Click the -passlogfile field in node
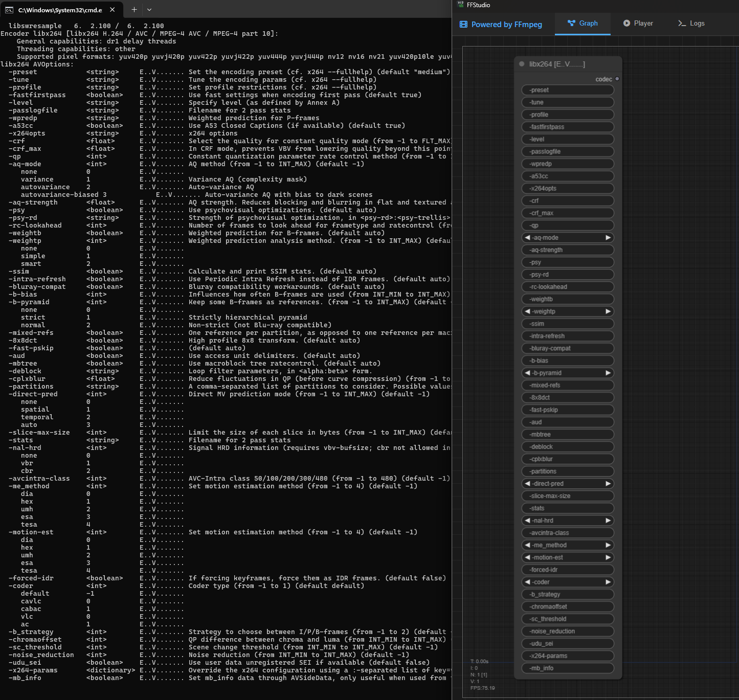Image resolution: width=739 pixels, height=700 pixels. (x=568, y=151)
